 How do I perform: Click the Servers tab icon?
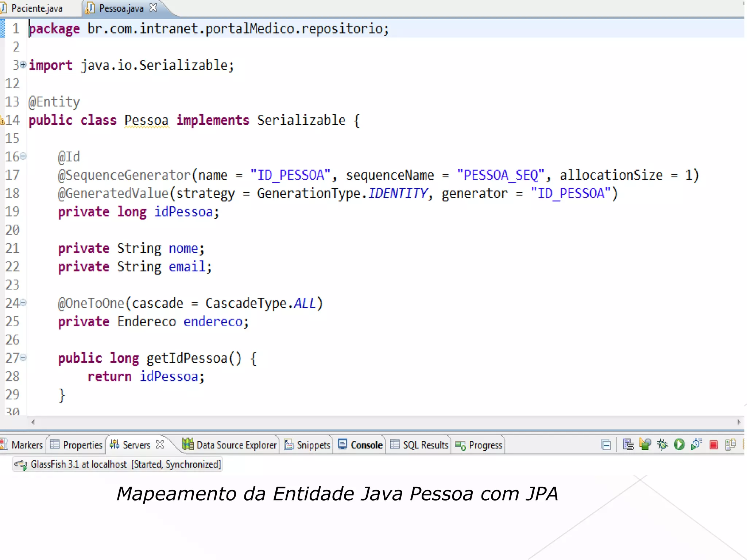tap(115, 444)
